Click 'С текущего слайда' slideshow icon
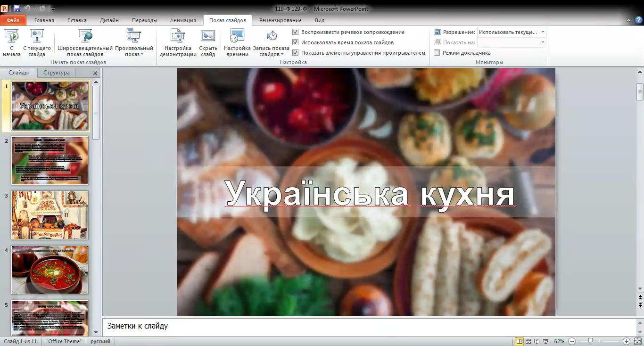Screen dimensions: 644x346 pos(37,36)
